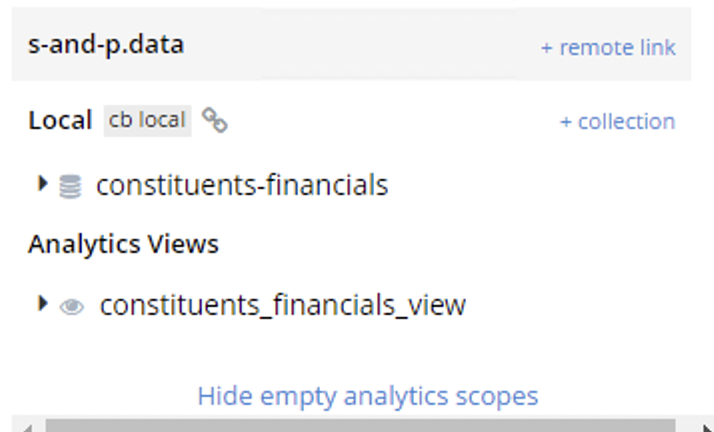Add a new collection
Screen dimensions: 714x432
pos(617,122)
